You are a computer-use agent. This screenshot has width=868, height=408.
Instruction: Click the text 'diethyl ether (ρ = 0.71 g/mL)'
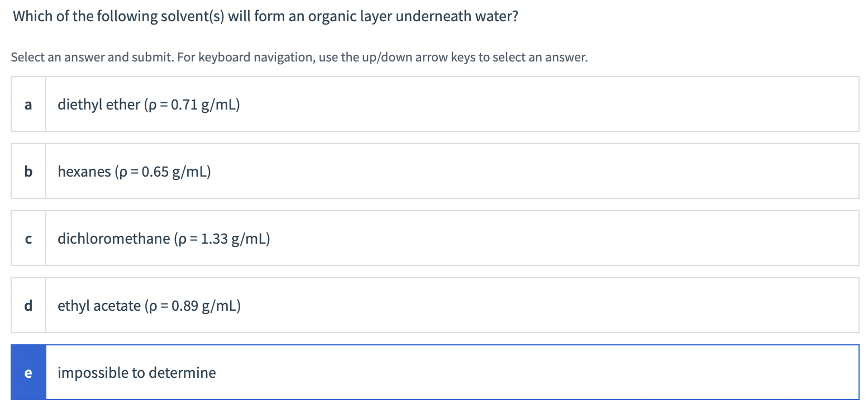pyautogui.click(x=149, y=104)
